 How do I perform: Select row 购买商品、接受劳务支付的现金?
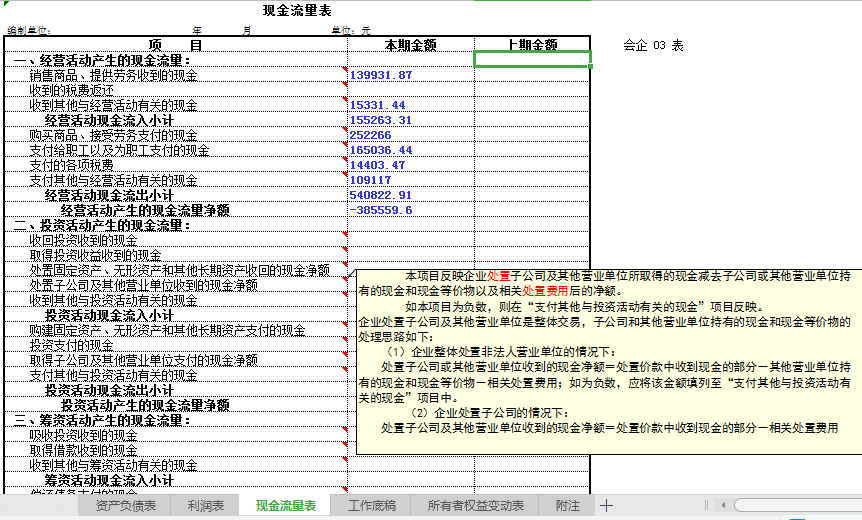tap(176, 135)
